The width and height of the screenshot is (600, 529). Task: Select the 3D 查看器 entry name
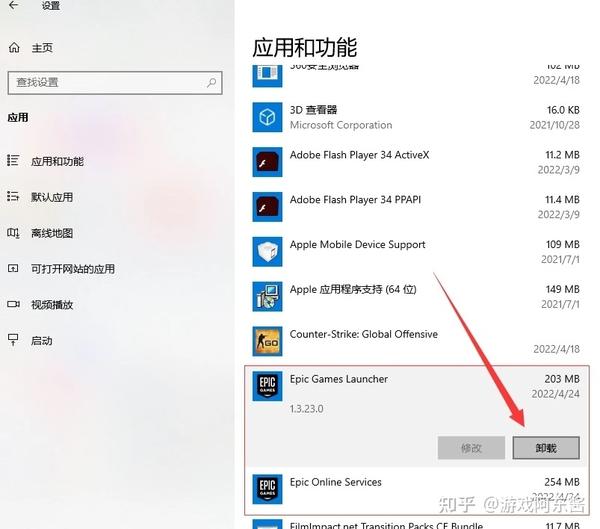coord(313,110)
